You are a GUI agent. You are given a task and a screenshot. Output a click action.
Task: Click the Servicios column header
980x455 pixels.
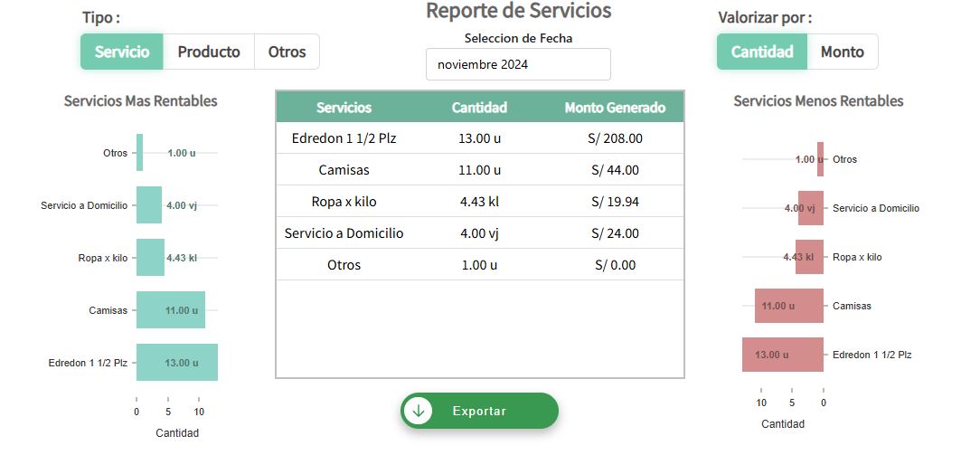coord(344,107)
